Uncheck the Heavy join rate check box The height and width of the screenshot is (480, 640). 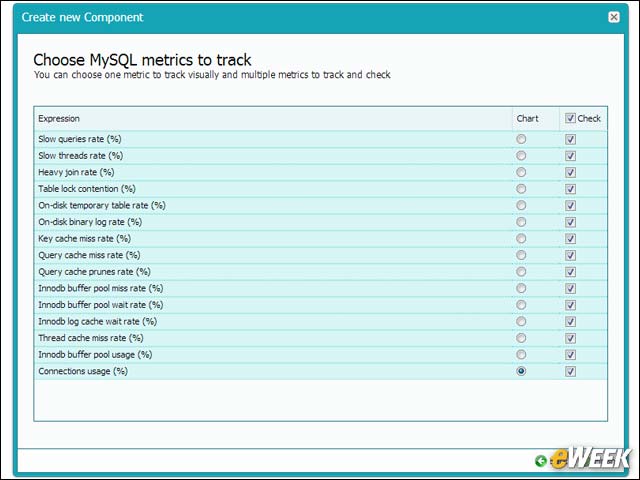(570, 173)
